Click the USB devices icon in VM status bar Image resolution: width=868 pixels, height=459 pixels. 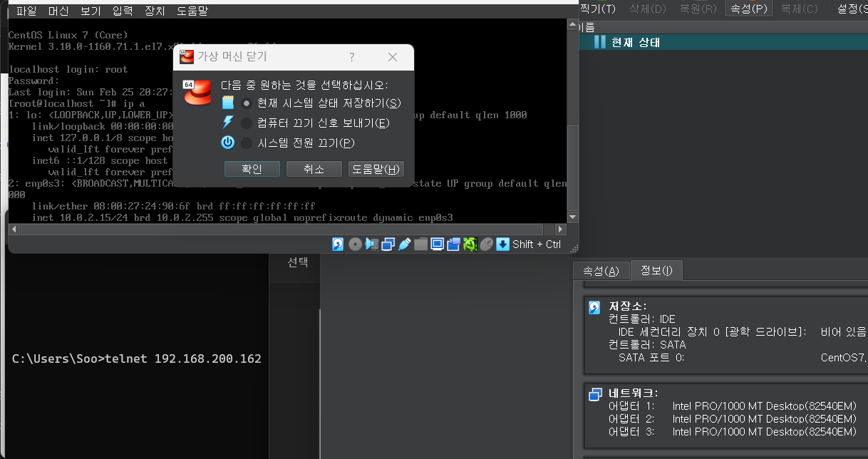pos(404,244)
